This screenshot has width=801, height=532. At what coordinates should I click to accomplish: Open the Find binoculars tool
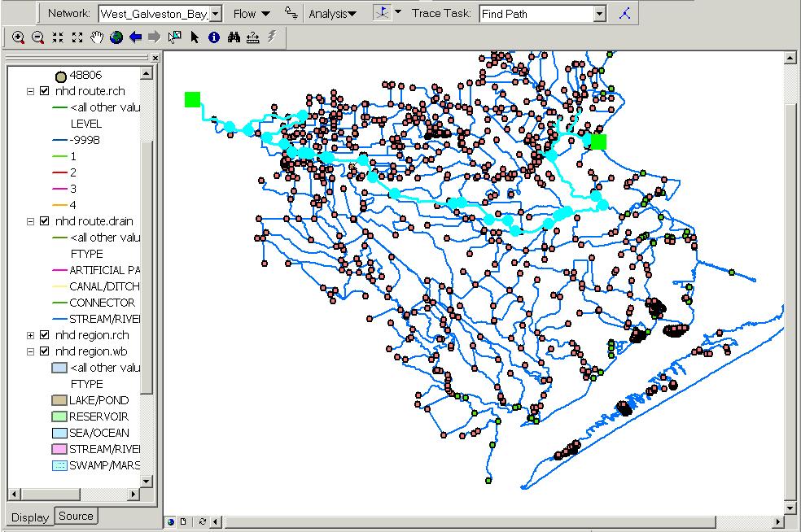tap(234, 37)
